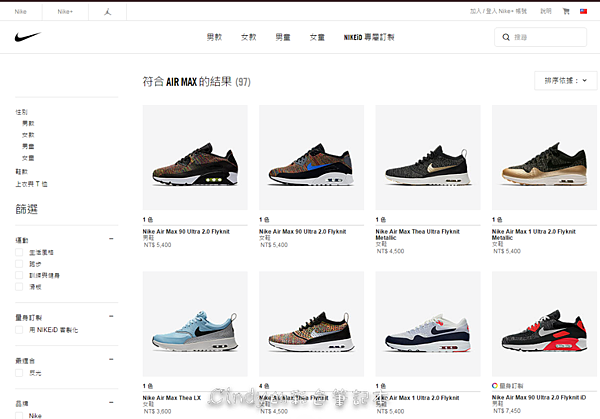This screenshot has width=600, height=419.
Task: Switch to the Nike tab in top bar
Action: 21,11
